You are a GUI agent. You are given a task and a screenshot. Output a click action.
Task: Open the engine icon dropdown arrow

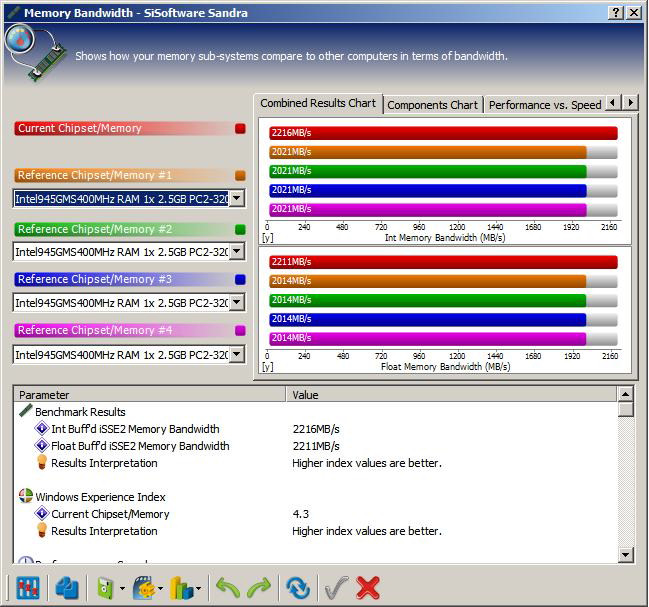tap(161, 588)
